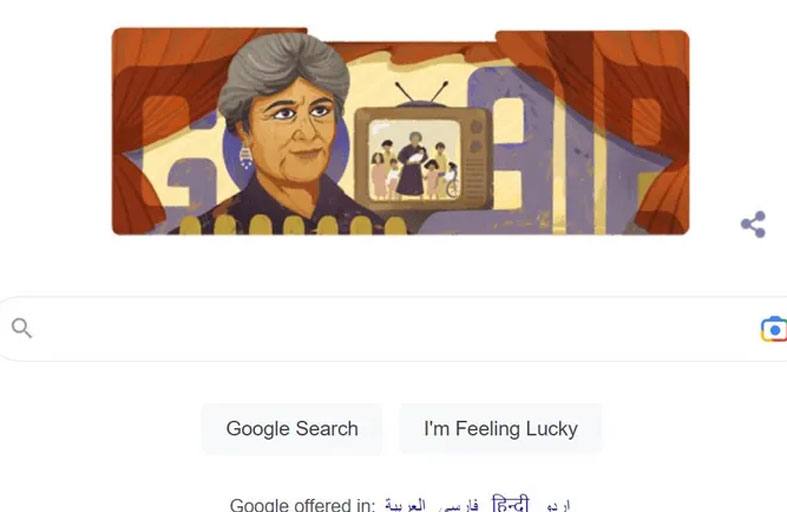Click the golden theater seats in doodle
Screen dimensions: 787x512
point(293,225)
